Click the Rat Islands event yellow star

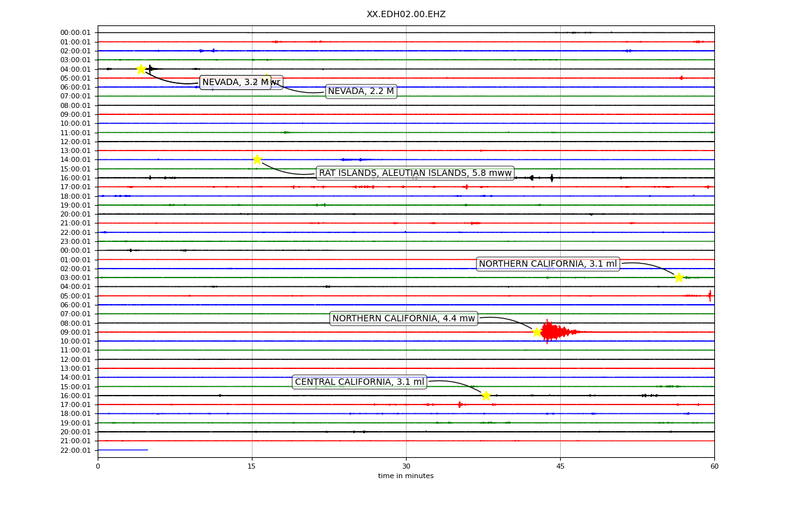[257, 159]
